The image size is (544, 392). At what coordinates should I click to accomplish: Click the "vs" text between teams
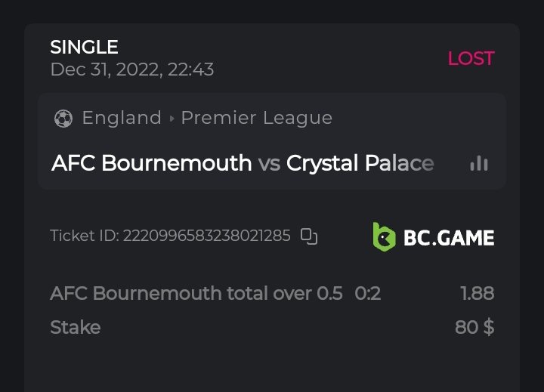tap(269, 163)
